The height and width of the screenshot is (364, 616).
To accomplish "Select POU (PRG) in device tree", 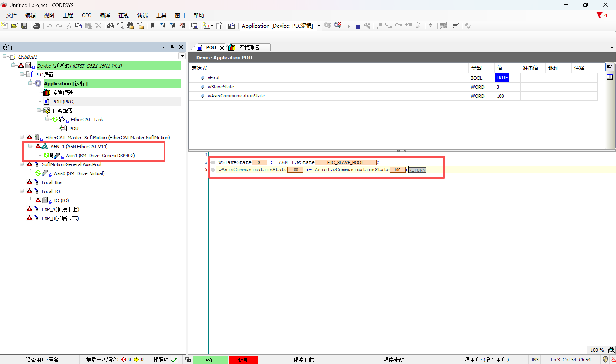I will click(63, 101).
